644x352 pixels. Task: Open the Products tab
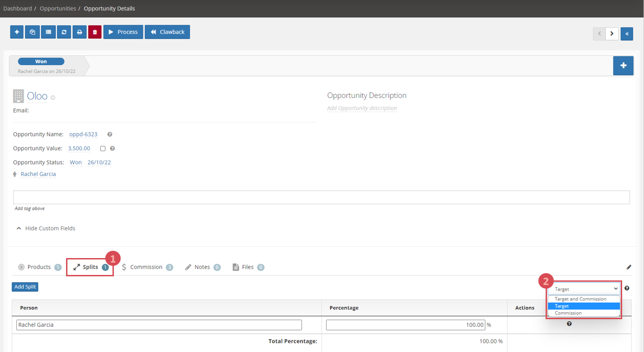click(x=39, y=267)
